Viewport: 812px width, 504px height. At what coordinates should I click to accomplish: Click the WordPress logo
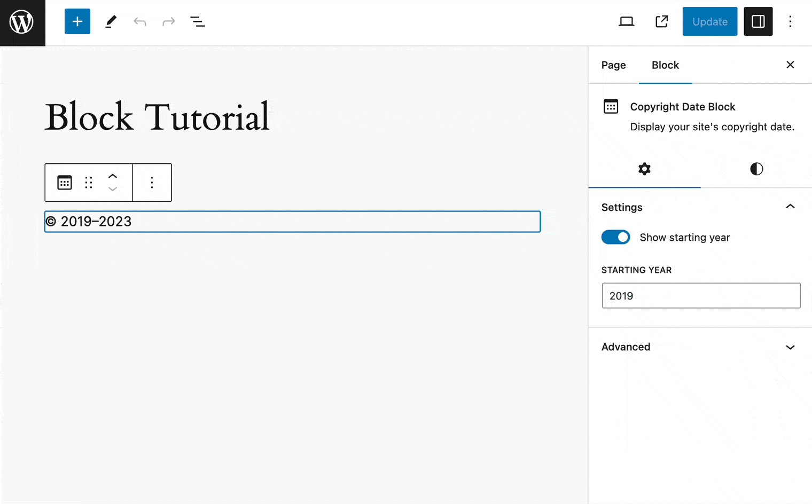pyautogui.click(x=22, y=22)
